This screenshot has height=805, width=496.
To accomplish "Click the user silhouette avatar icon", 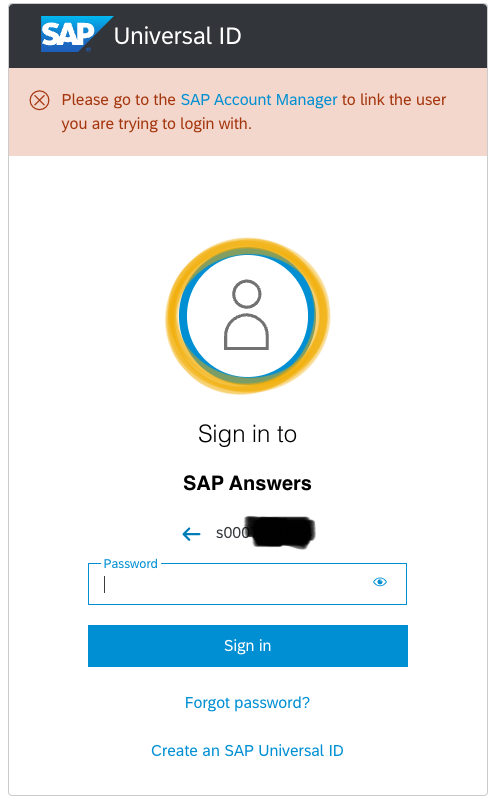I will coord(246,315).
